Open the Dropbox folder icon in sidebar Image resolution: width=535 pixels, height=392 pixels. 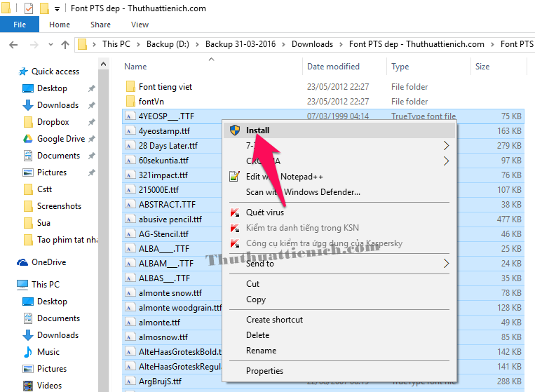tap(28, 122)
